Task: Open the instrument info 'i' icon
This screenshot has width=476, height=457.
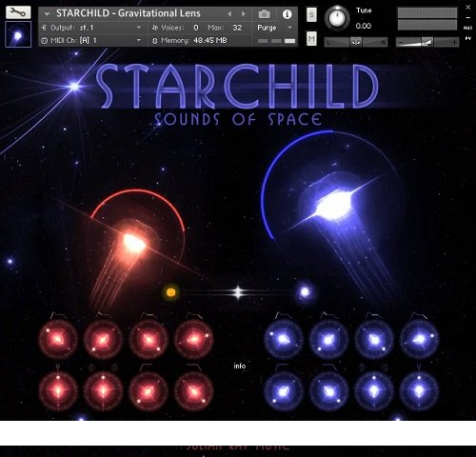Action: tap(287, 14)
